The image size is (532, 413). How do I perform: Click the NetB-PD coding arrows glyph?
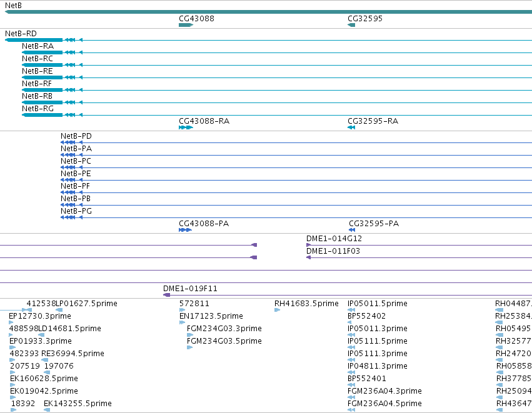click(72, 142)
